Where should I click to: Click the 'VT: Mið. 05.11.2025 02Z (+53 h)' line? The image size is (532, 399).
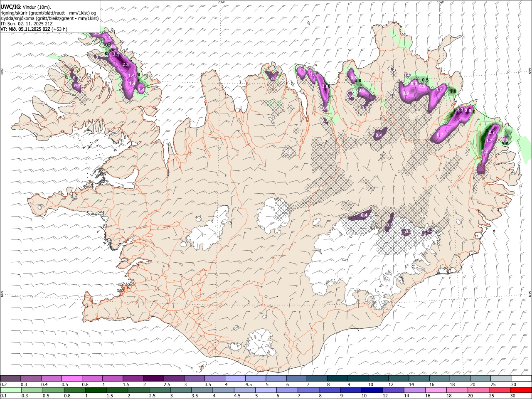[x=34, y=29]
